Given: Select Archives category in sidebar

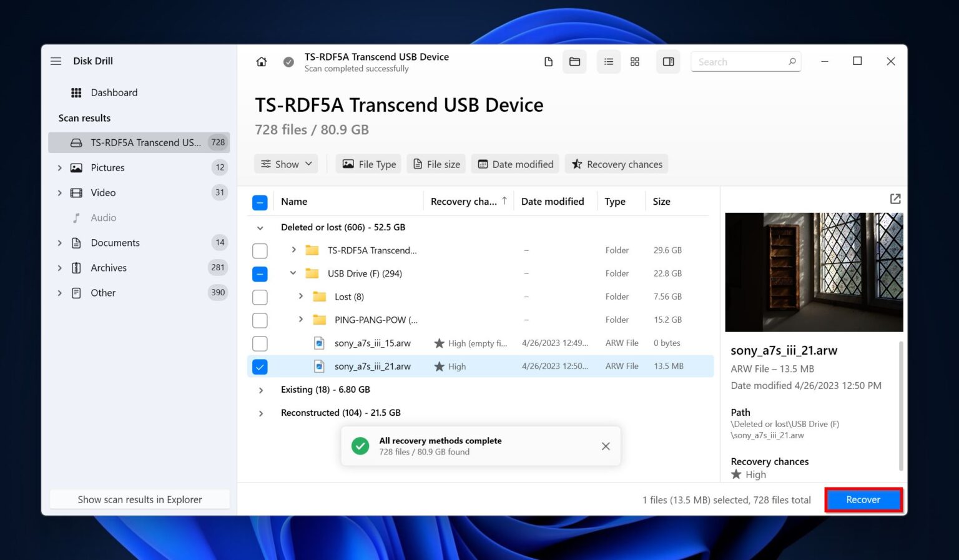Looking at the screenshot, I should (x=109, y=268).
